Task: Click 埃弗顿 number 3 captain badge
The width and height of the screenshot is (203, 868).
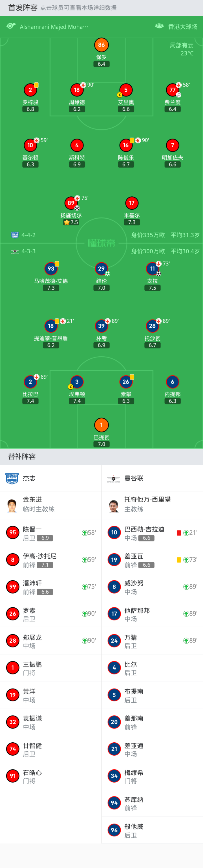Action: 77,382
